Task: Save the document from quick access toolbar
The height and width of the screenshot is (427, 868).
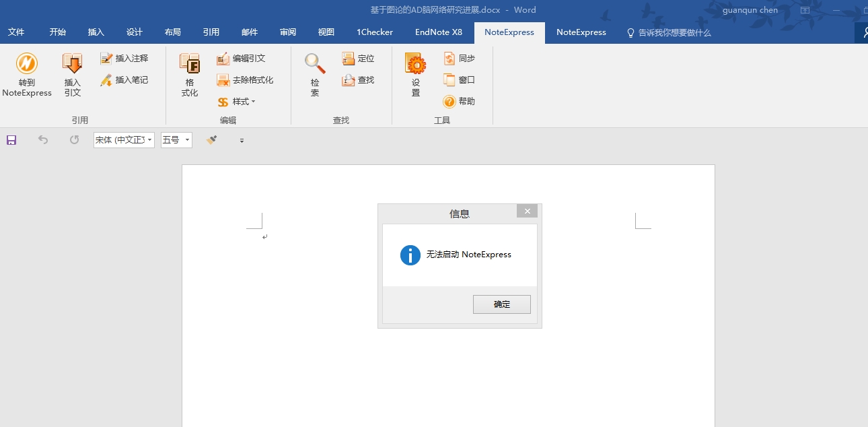Action: (x=11, y=140)
